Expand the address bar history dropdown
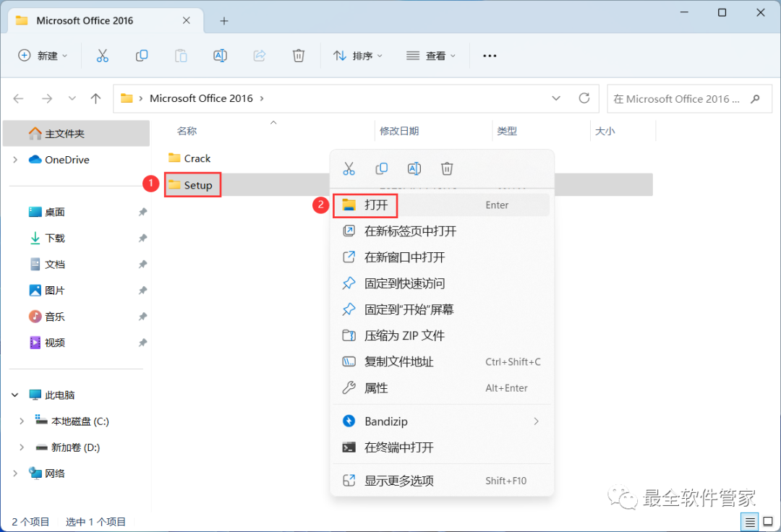781x532 pixels. click(x=556, y=98)
